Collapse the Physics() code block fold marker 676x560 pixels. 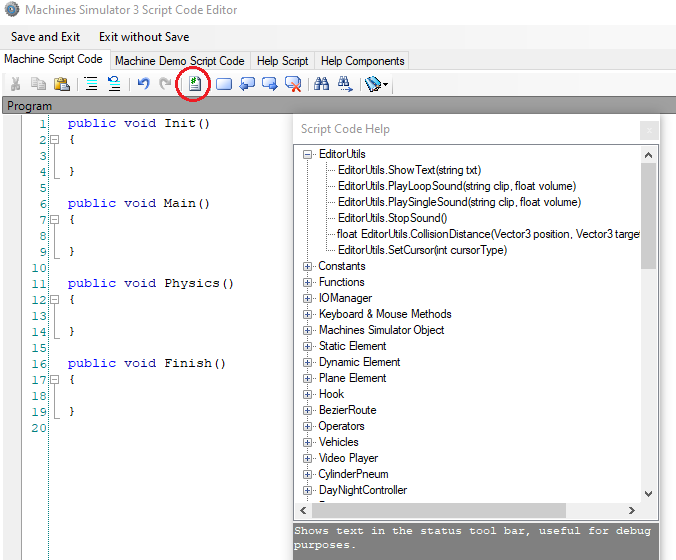pyautogui.click(x=55, y=299)
